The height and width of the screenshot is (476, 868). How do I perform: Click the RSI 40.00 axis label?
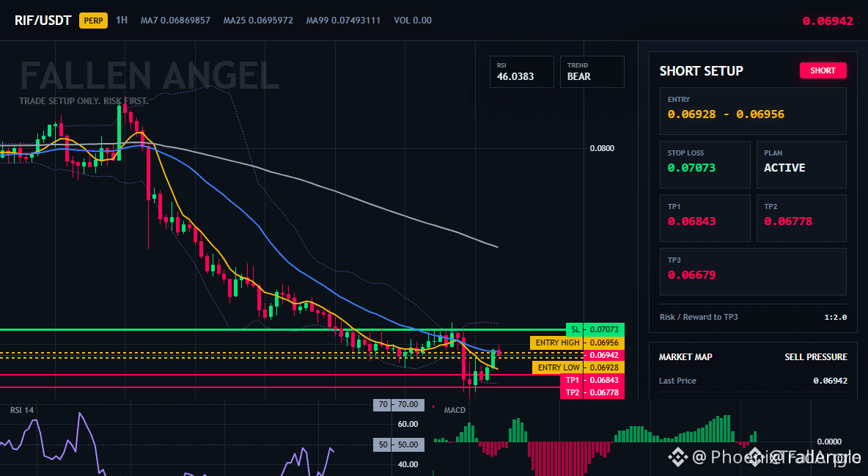(x=408, y=464)
